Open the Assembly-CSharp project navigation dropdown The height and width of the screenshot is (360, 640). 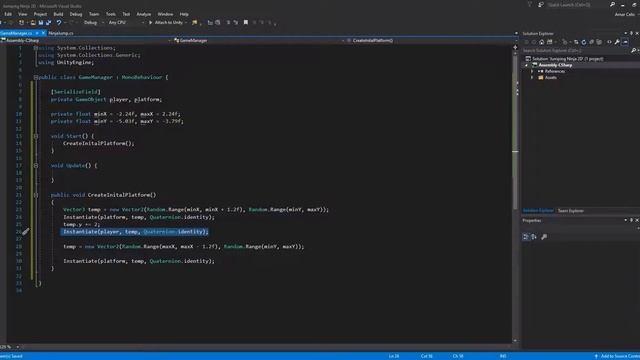(87, 40)
